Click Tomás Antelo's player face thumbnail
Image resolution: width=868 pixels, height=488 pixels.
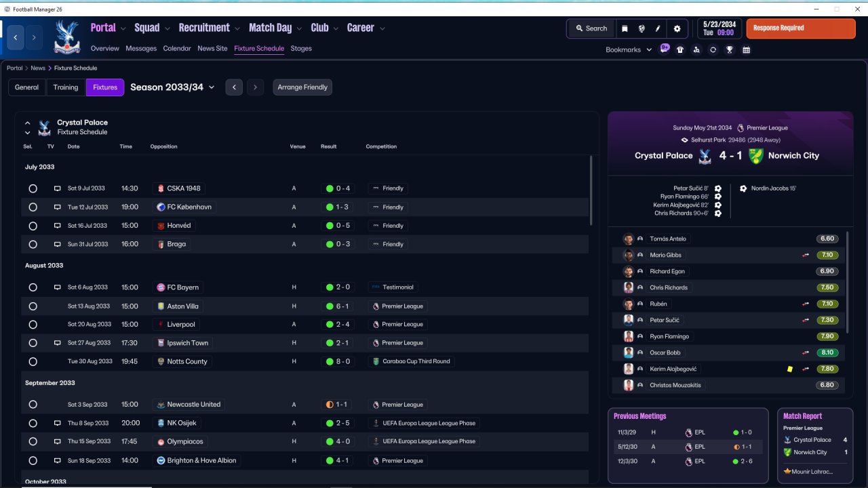click(629, 239)
